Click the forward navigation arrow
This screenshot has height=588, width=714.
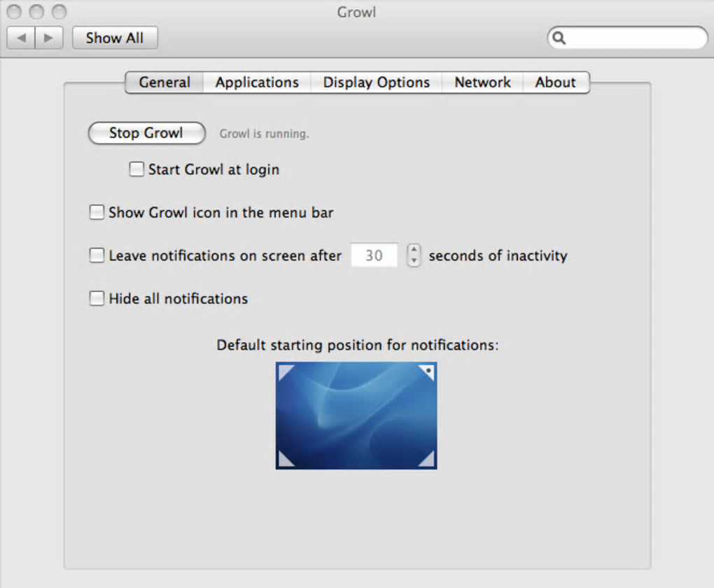(49, 38)
